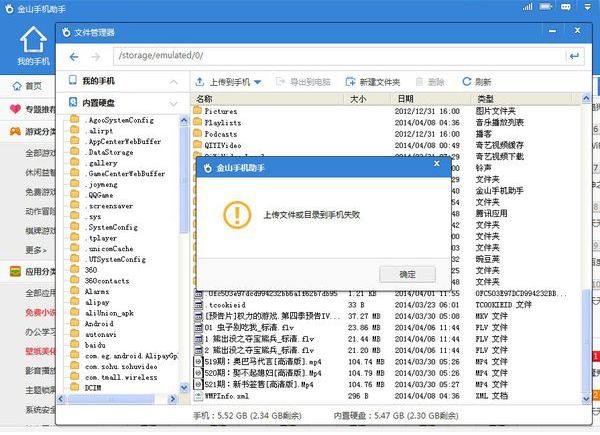Open the .screensaver tree folder

click(x=102, y=206)
